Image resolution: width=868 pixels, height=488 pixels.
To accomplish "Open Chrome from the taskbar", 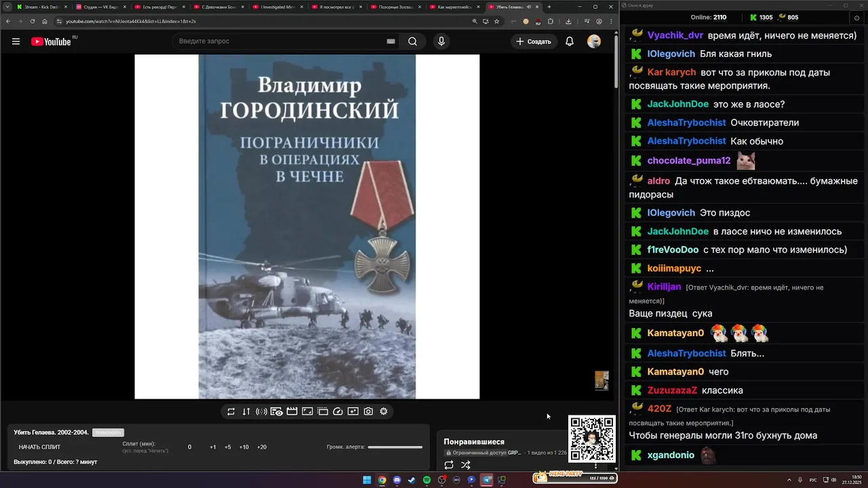I will tap(382, 480).
